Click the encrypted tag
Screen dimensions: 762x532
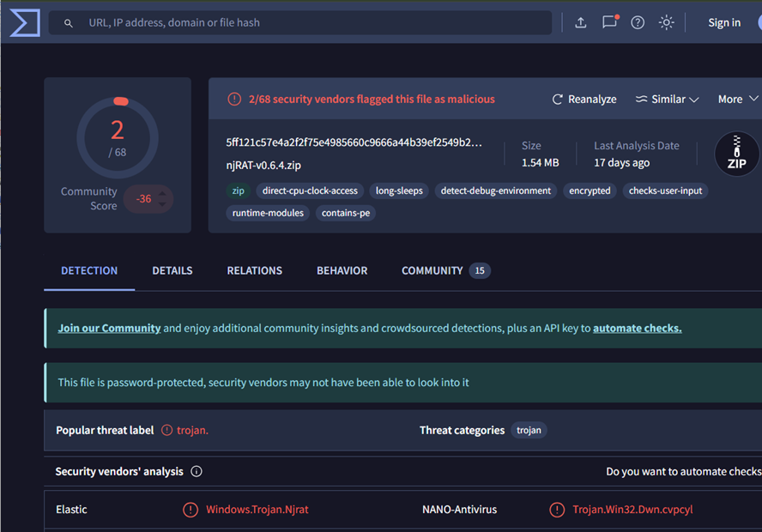[590, 190]
